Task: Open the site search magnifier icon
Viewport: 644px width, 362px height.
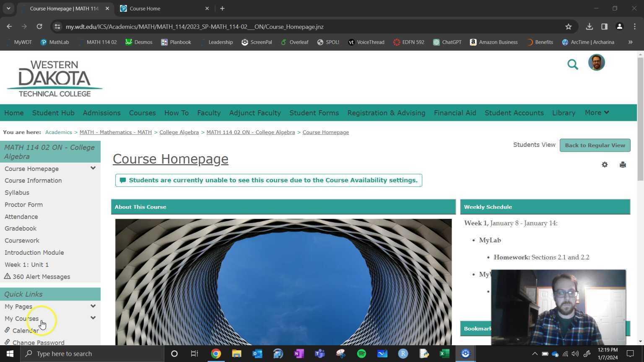Action: click(573, 64)
